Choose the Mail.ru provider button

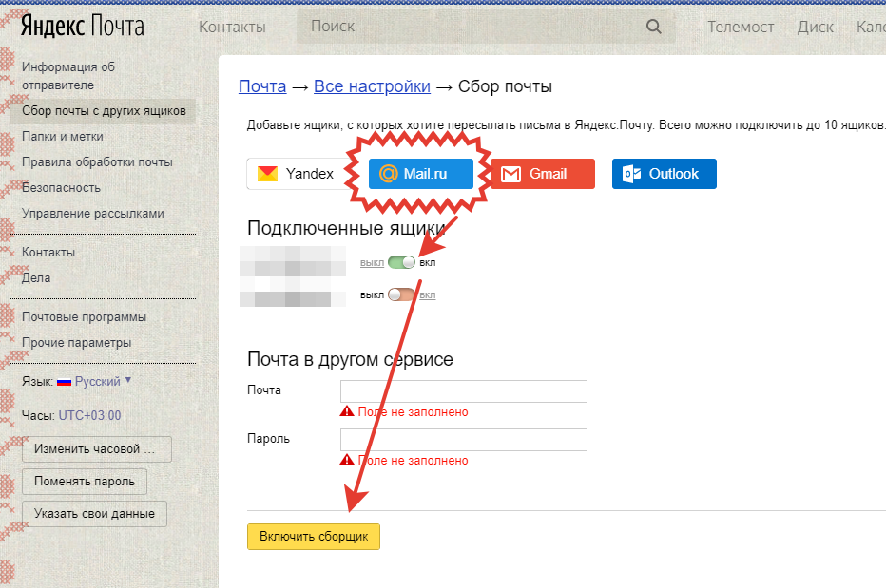pyautogui.click(x=420, y=174)
